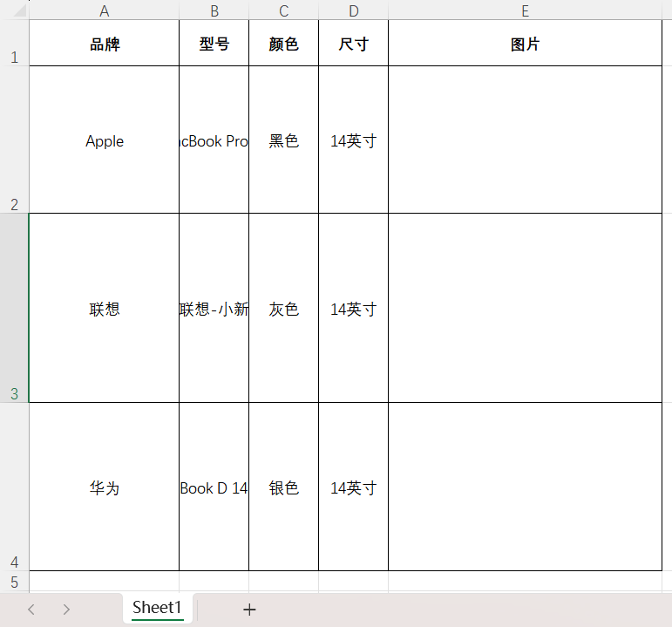Select column D header
Image resolution: width=672 pixels, height=627 pixels.
coord(354,10)
